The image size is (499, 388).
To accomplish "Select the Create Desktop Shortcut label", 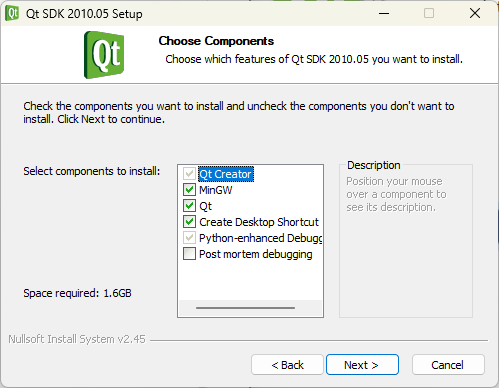I will [259, 222].
